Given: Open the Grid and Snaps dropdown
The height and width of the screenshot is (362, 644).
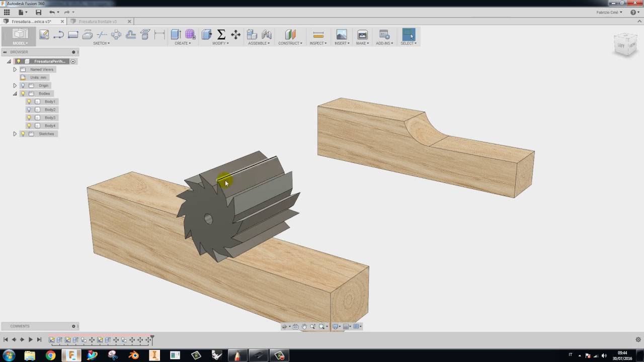Looking at the screenshot, I should pos(347,327).
